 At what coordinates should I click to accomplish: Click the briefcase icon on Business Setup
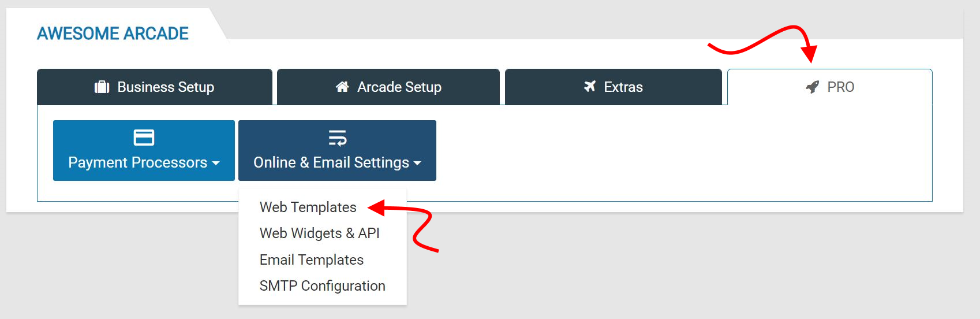coord(102,87)
